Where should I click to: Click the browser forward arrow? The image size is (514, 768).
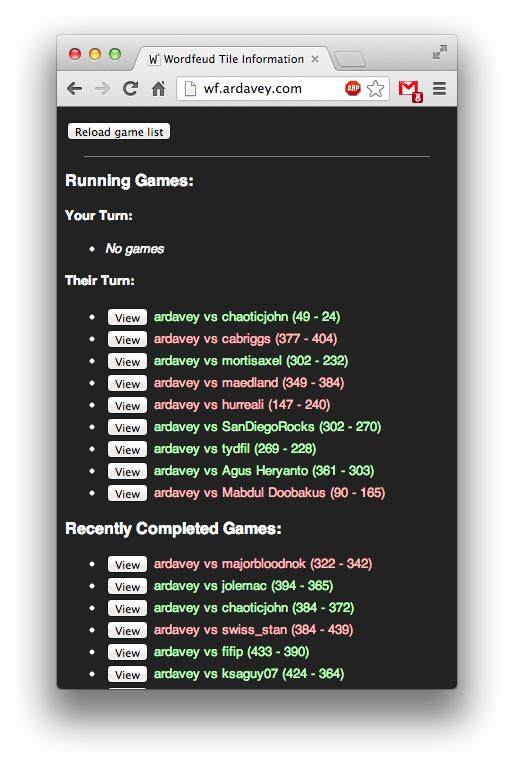tap(102, 89)
